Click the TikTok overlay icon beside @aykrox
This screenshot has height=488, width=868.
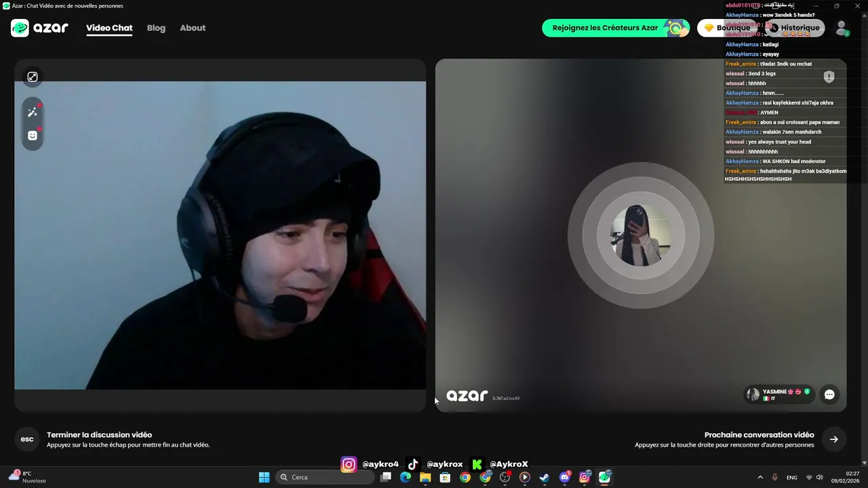point(413,464)
